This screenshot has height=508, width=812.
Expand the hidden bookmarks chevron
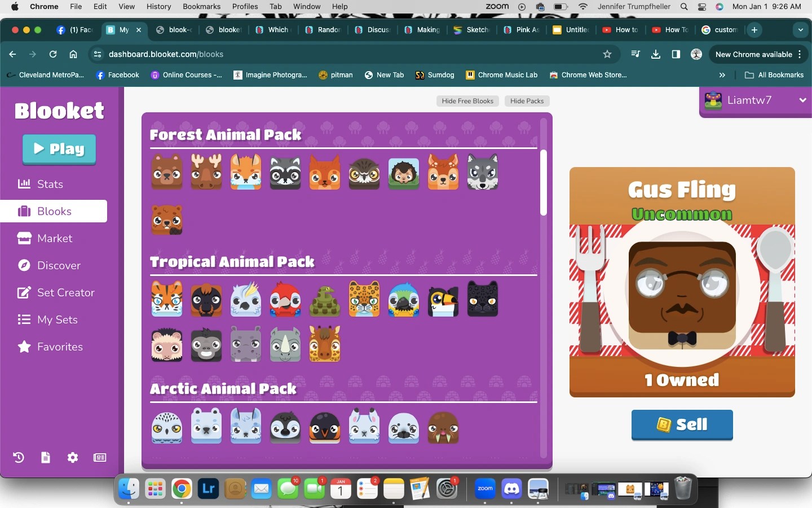722,75
